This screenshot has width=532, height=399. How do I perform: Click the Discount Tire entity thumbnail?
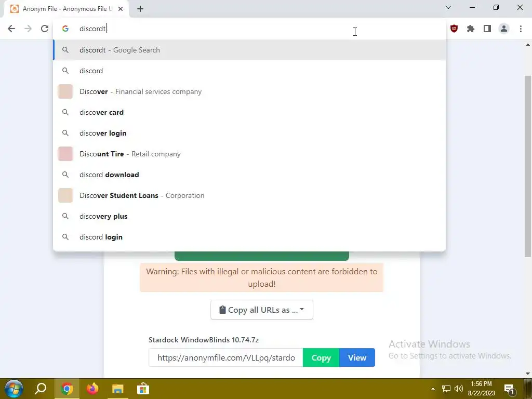(65, 154)
